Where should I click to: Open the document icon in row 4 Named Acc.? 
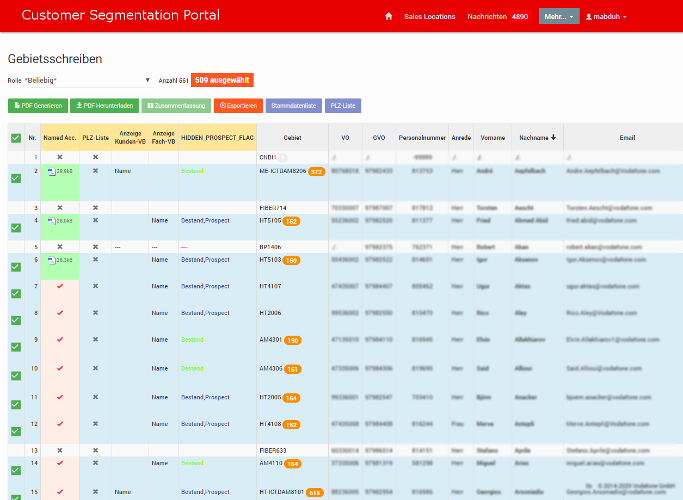pos(54,219)
